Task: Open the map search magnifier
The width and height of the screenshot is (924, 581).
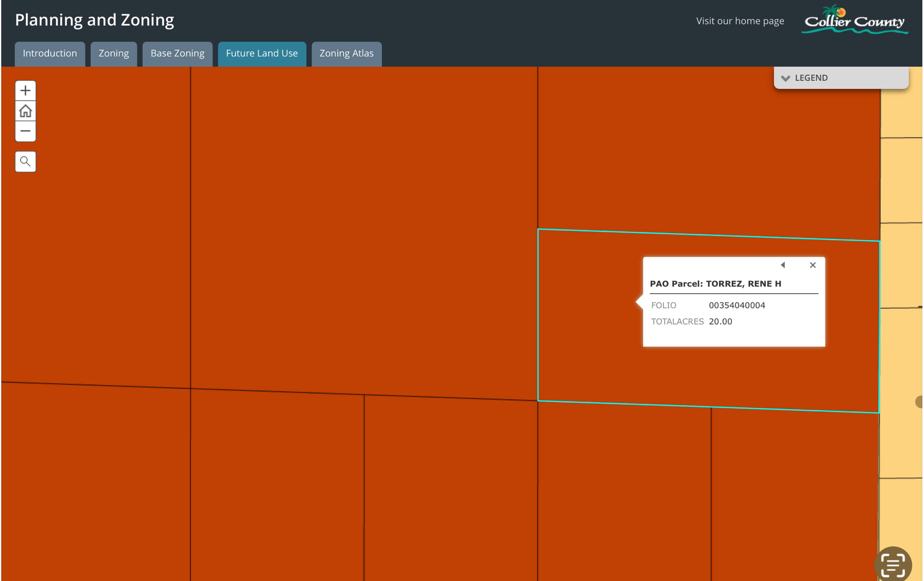Action: coord(25,161)
